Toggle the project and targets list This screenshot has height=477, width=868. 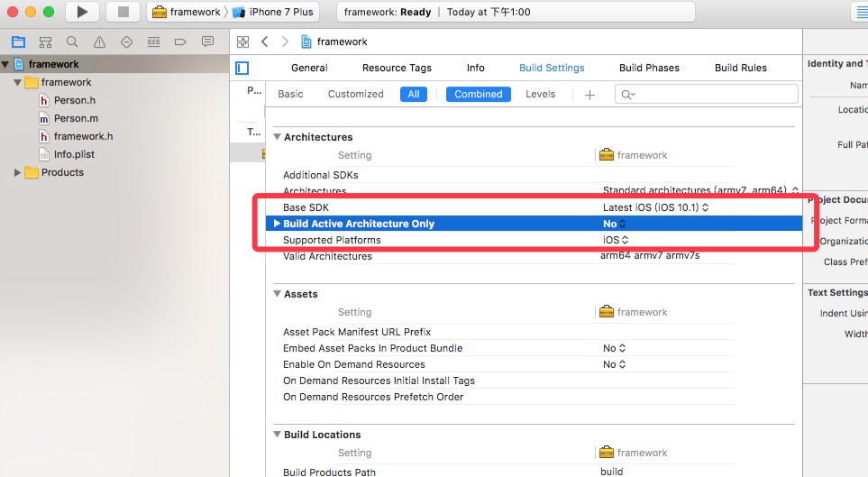click(242, 69)
